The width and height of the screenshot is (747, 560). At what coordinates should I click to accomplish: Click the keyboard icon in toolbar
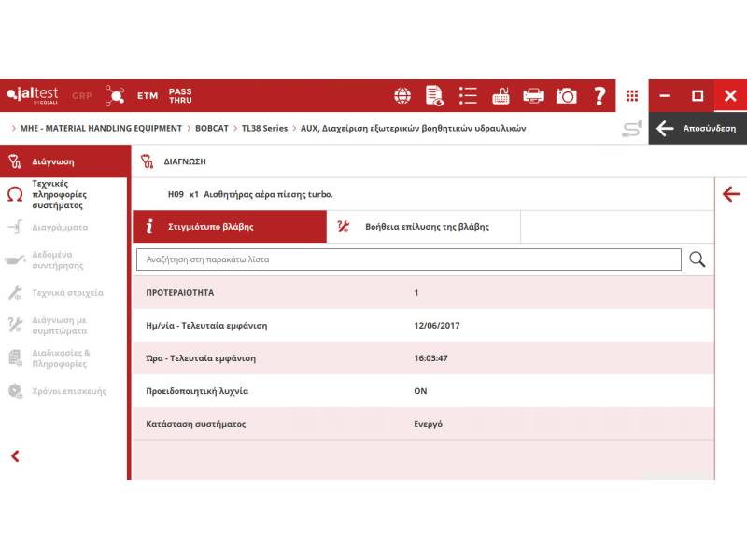tap(500, 96)
